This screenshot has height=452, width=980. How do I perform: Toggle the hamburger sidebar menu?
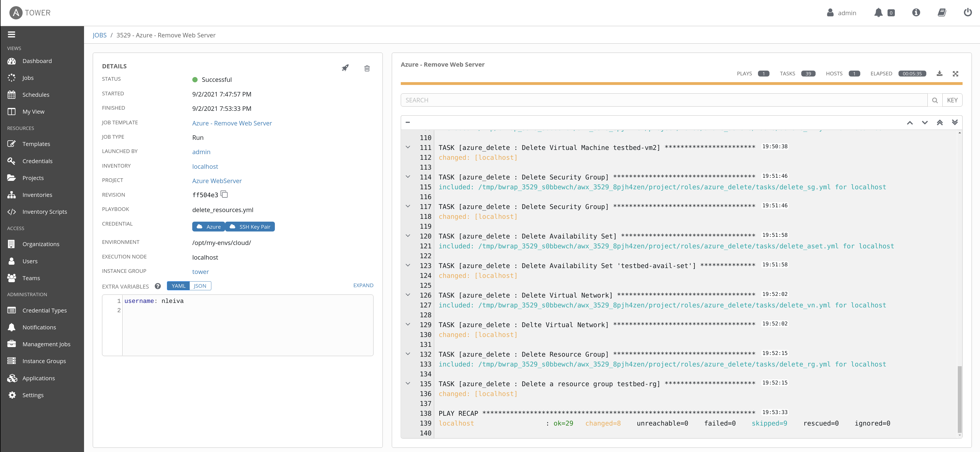(x=12, y=34)
